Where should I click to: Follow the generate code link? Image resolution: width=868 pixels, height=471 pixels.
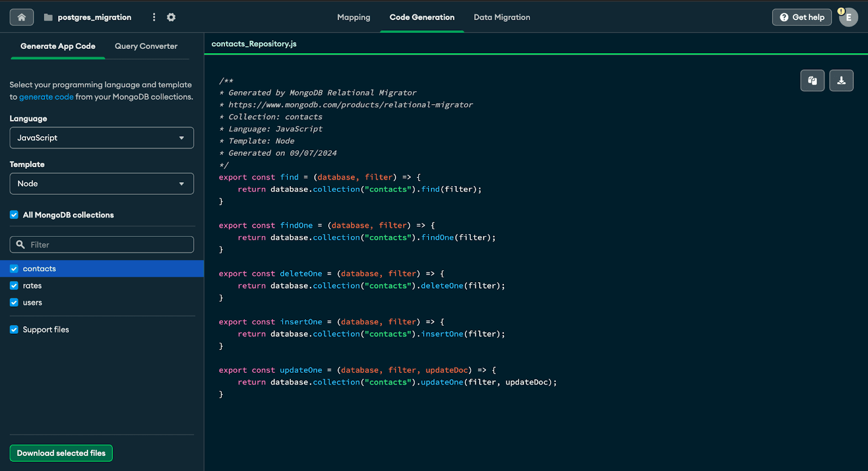[x=46, y=97]
